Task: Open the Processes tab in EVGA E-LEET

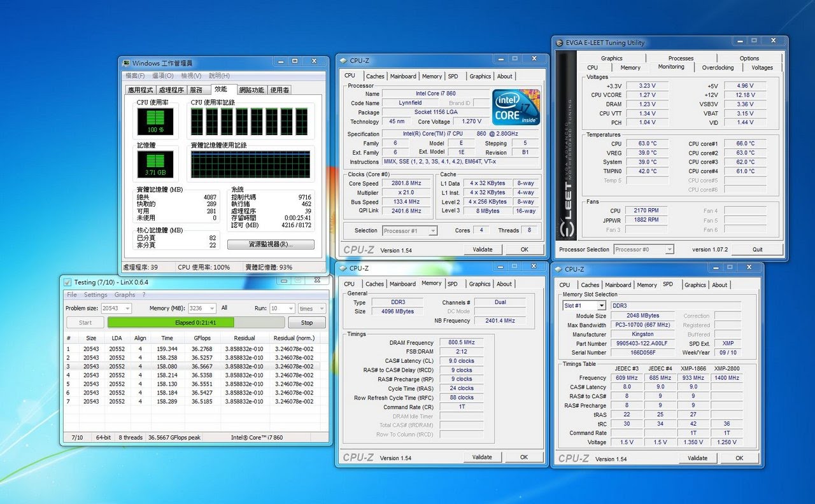Action: 681,58
